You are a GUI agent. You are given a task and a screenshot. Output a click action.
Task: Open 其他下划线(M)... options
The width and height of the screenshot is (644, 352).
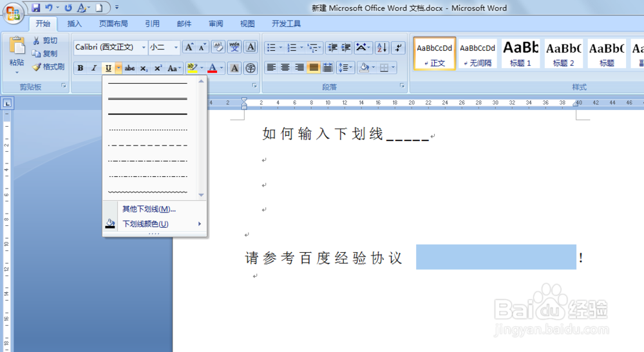pos(155,209)
